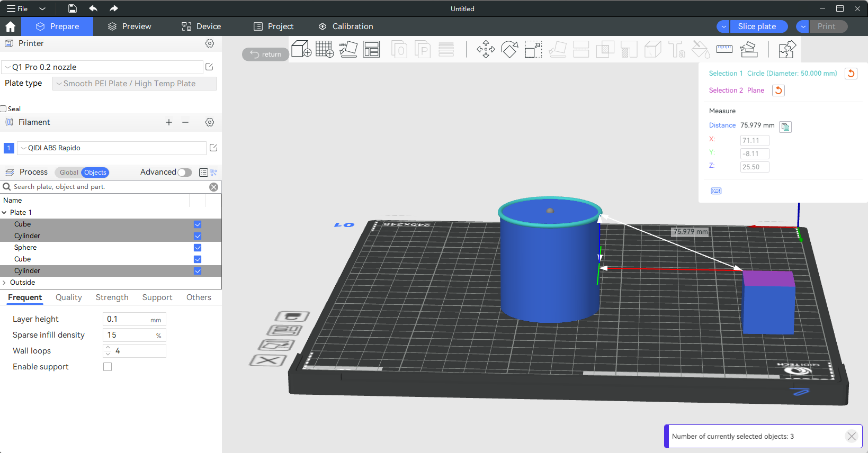
Task: Click the filament 1 color swatch
Action: [x=9, y=148]
